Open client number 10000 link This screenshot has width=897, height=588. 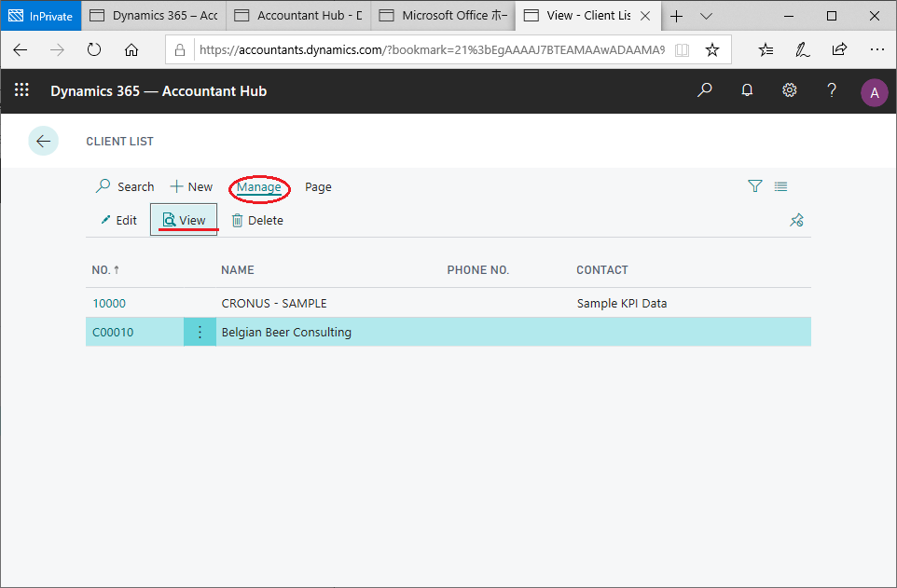(x=109, y=303)
